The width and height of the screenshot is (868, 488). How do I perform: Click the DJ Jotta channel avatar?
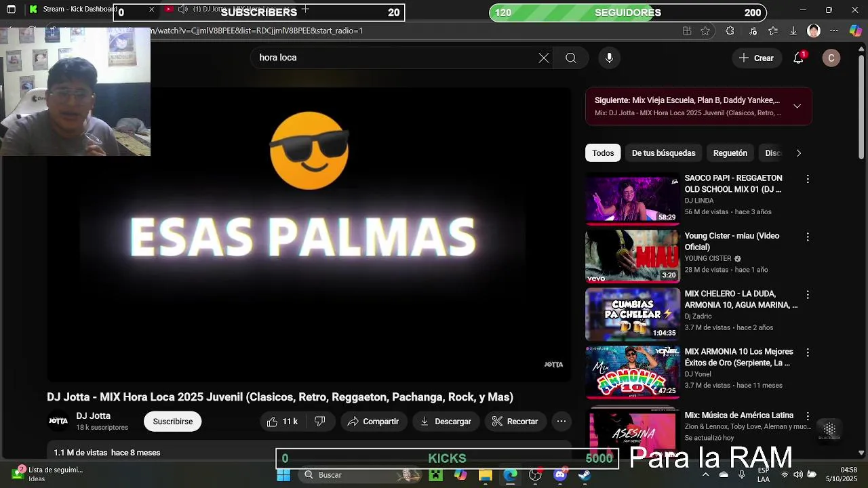pyautogui.click(x=58, y=421)
